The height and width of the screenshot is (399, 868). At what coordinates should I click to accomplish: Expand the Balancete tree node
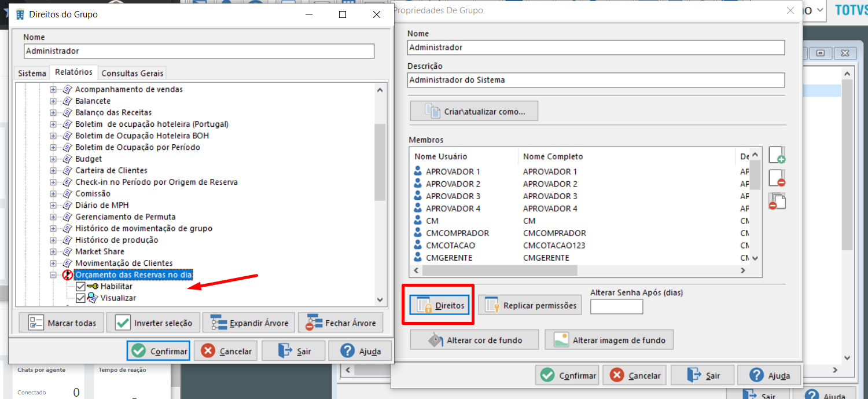[x=53, y=101]
